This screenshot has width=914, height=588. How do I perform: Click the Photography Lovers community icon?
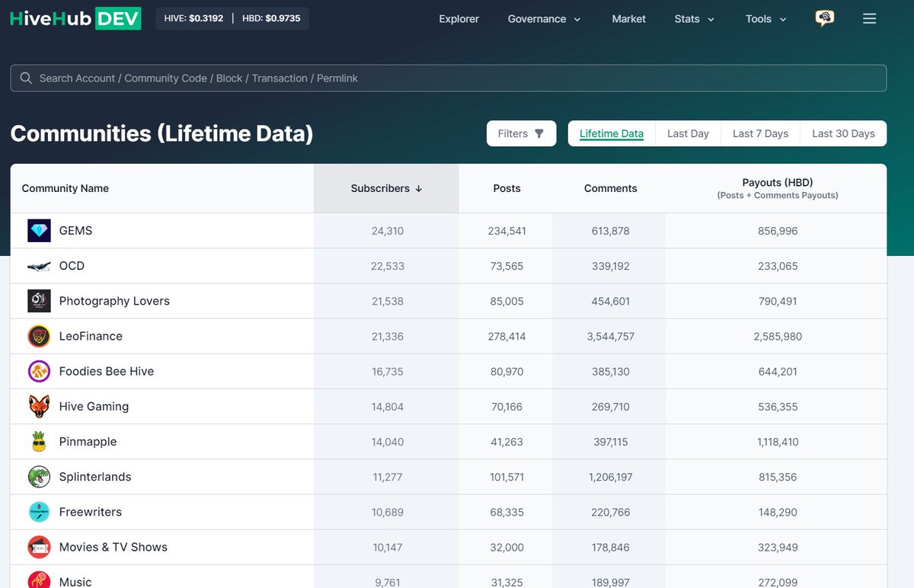coord(39,301)
